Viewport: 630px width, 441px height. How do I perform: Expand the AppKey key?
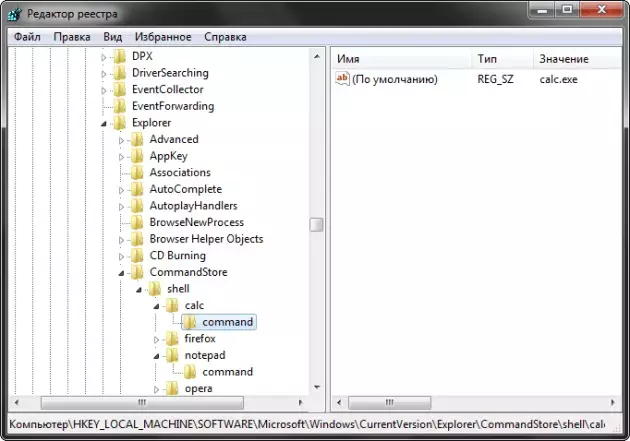(121, 157)
